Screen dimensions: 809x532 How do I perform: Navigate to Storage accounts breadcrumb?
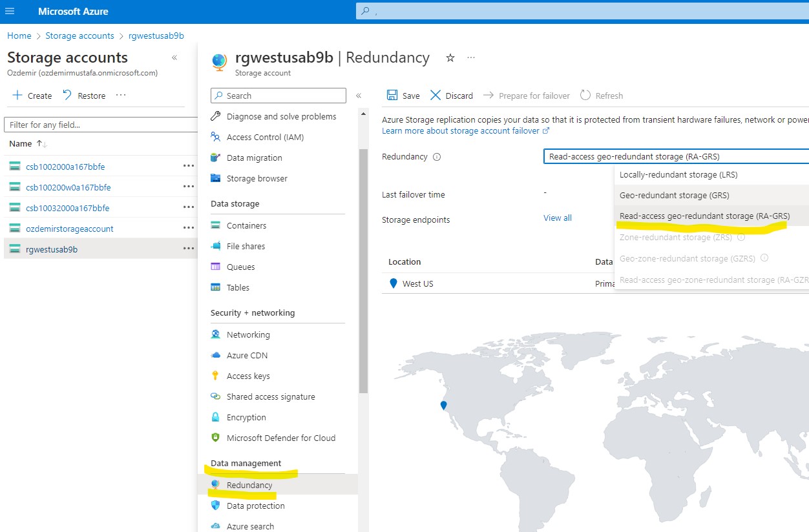(x=79, y=36)
